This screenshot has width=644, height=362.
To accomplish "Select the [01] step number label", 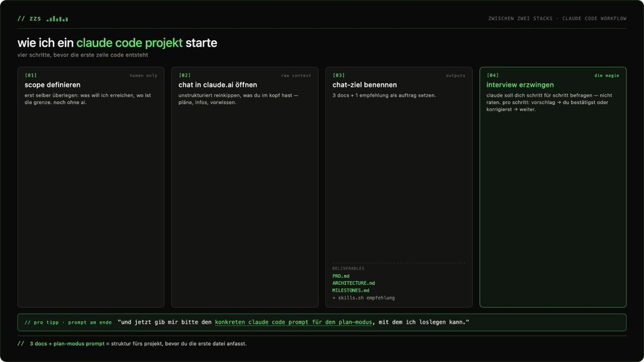I will pyautogui.click(x=31, y=75).
